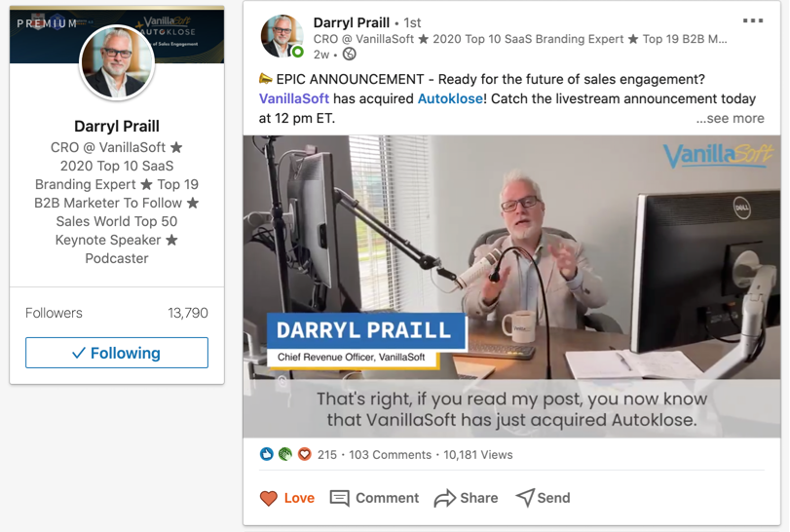Click the green celebrate reaction icon

coord(285,454)
